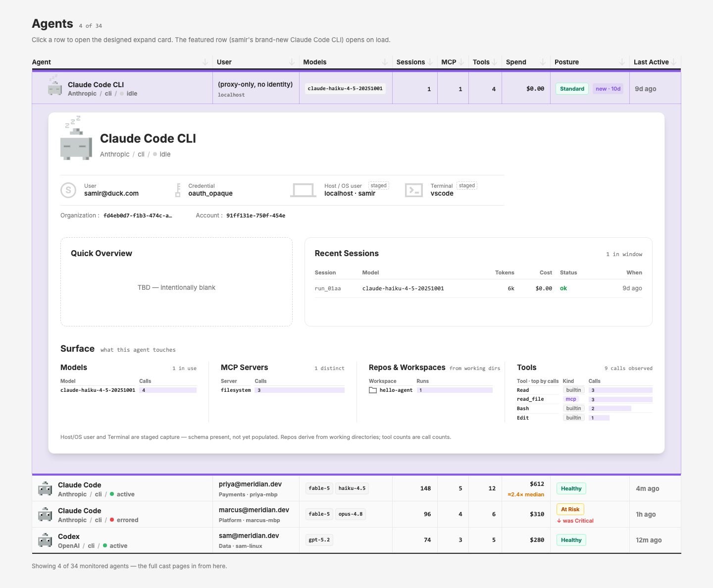Click the laptop icon beside Host / OS user
This screenshot has height=588, width=713.
303,190
